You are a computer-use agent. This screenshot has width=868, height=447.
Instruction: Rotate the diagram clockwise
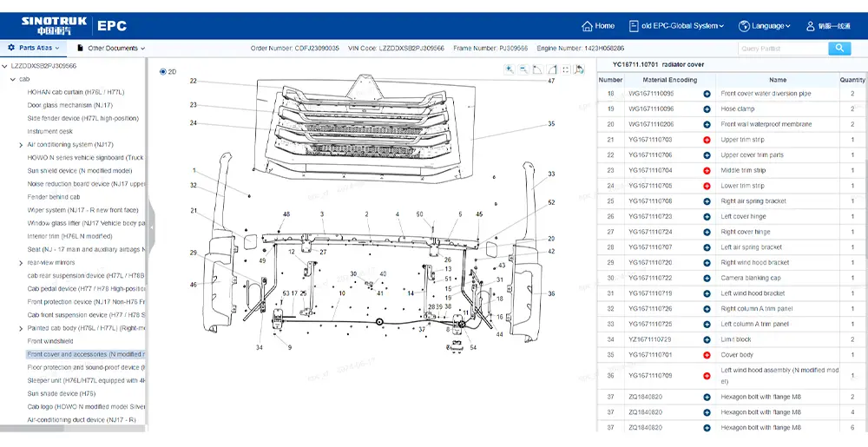[551, 69]
